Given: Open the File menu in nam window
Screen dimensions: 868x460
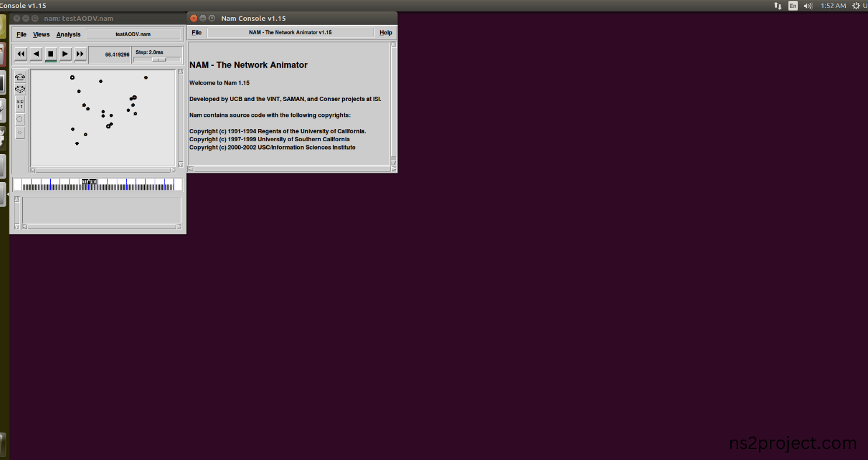Looking at the screenshot, I should coord(22,34).
